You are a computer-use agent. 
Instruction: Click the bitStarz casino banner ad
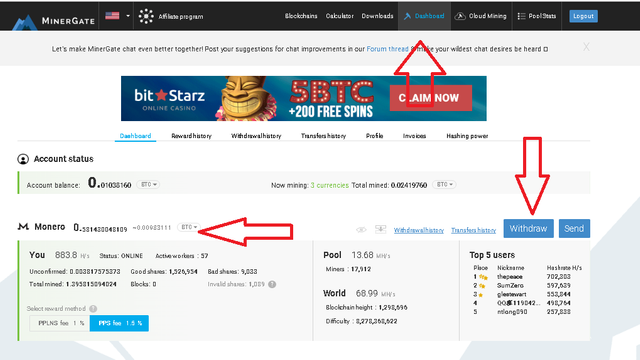(x=304, y=98)
